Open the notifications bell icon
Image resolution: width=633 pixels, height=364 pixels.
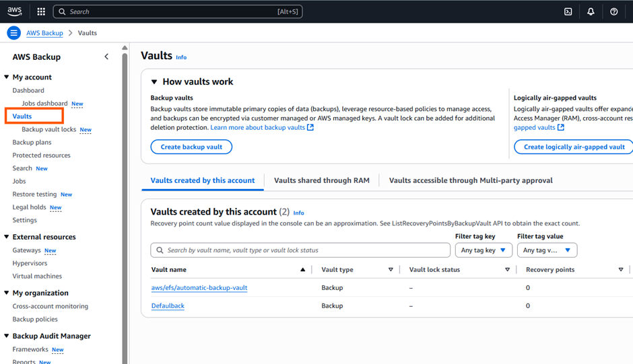pos(591,11)
